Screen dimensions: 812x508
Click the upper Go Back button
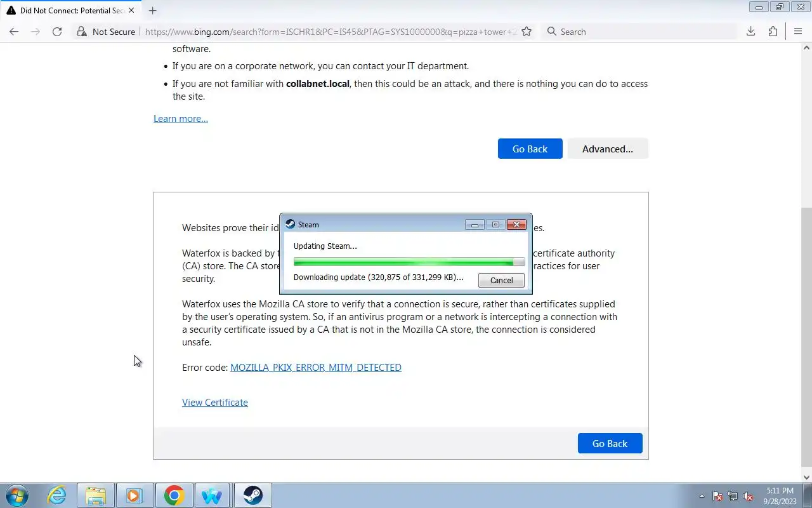530,149
